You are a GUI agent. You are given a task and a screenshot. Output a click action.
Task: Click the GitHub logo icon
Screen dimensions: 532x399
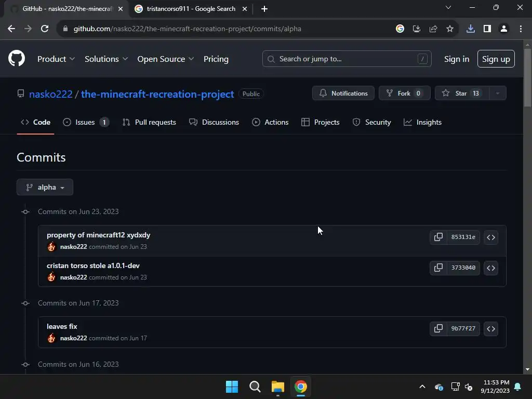click(x=17, y=58)
